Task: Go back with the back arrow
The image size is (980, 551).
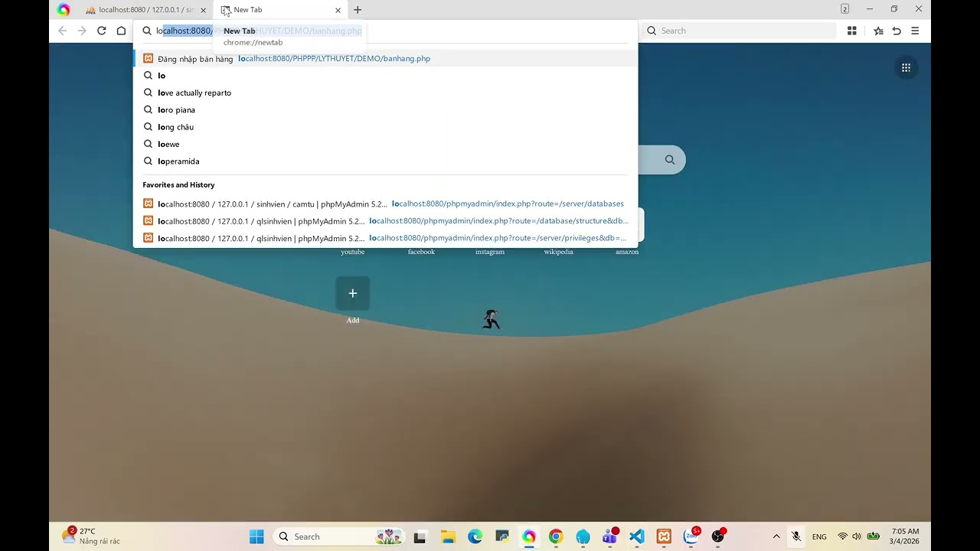Action: pyautogui.click(x=62, y=31)
